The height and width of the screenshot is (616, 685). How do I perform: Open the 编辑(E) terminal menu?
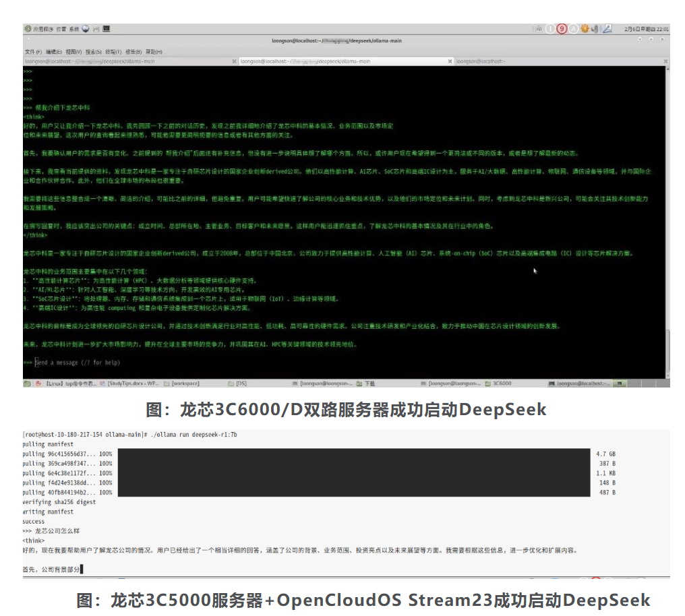[54, 51]
